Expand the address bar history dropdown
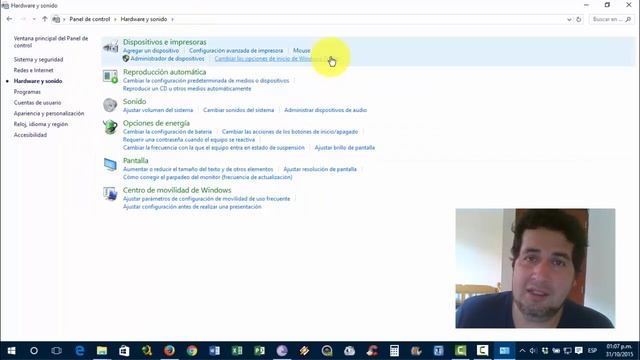Viewport: 640px width, 360px height. click(569, 19)
